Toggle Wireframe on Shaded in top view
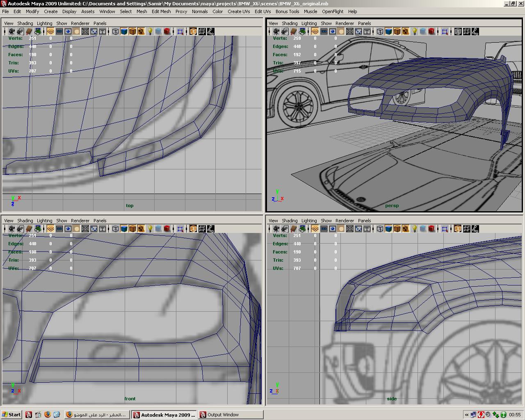This screenshot has width=525, height=420. [x=132, y=32]
